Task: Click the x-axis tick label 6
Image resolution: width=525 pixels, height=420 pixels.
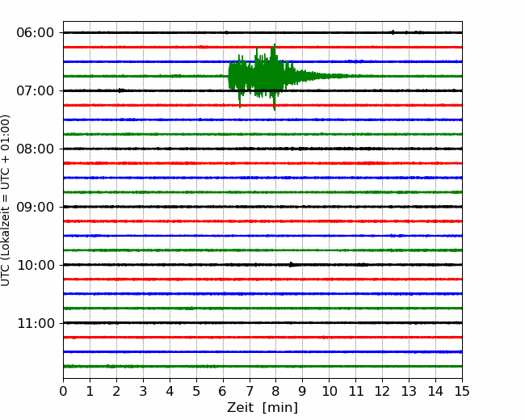Action: coord(223,391)
